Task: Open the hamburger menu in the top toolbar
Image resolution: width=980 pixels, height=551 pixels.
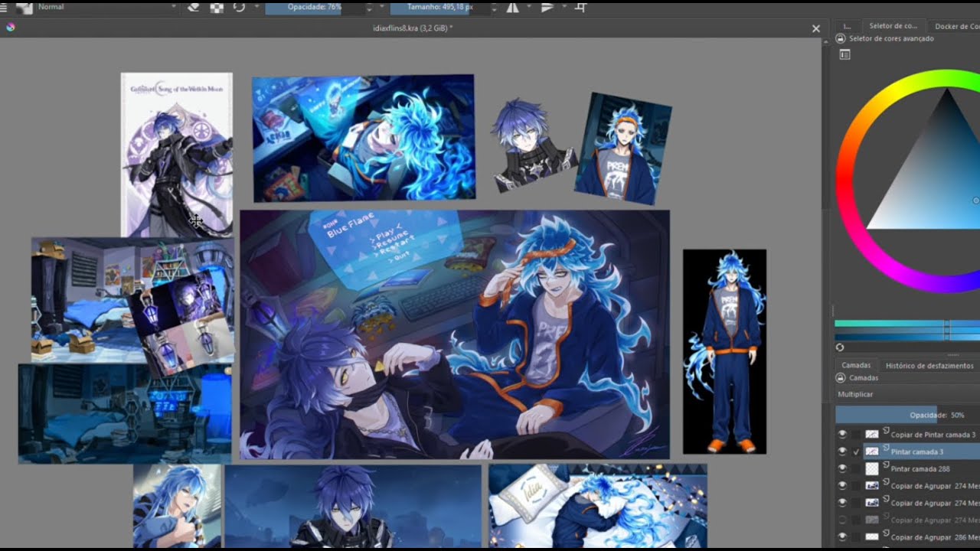Action: click(5, 7)
